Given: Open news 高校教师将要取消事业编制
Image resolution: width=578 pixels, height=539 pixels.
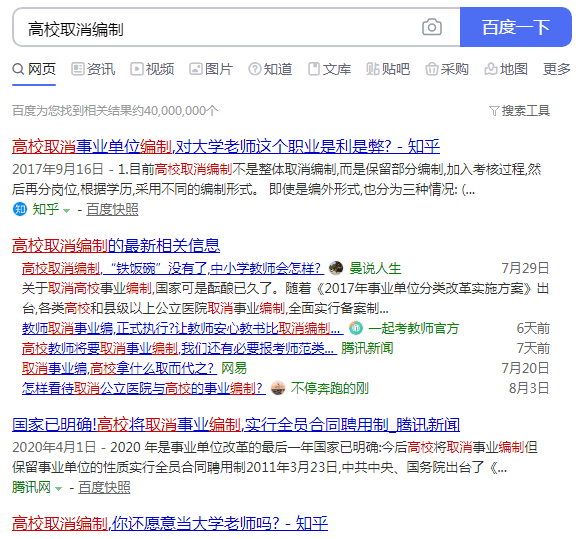Looking at the screenshot, I should [179, 348].
